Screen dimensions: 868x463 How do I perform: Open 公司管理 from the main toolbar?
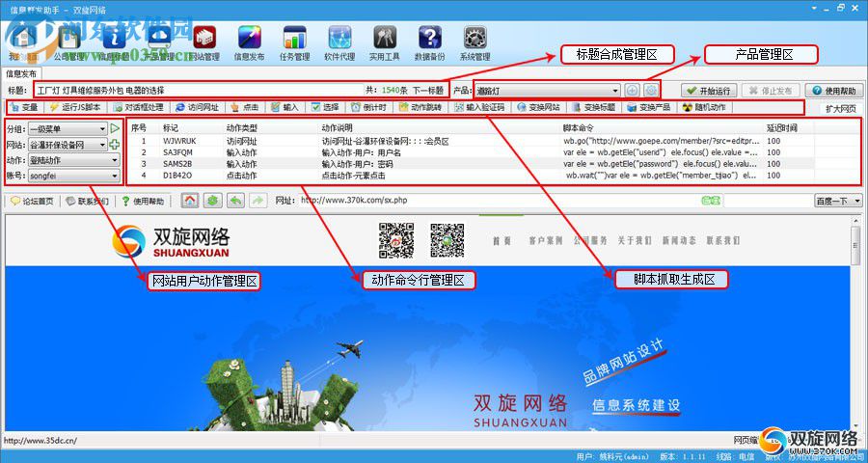68,43
